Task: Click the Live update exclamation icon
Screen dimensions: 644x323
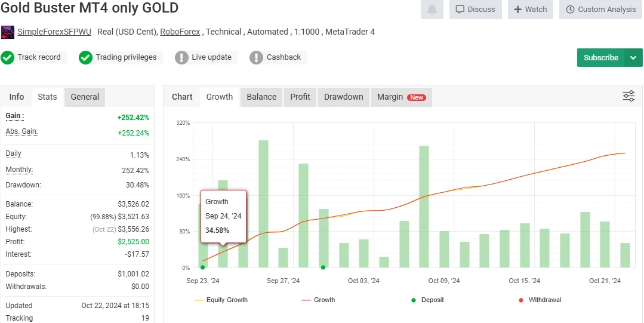Action: point(181,57)
